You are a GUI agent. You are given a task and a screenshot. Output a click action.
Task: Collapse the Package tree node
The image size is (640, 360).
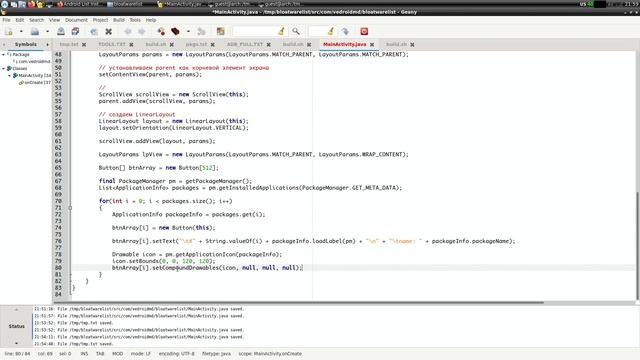(x=3, y=54)
